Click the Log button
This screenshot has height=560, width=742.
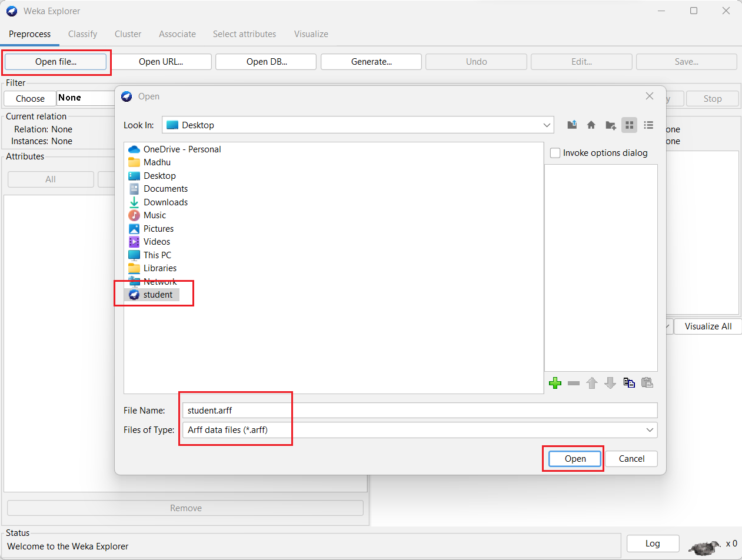(653, 544)
